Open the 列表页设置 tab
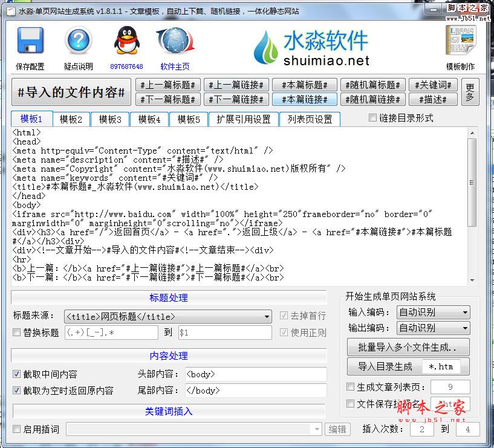This screenshot has height=448, width=494. point(310,119)
